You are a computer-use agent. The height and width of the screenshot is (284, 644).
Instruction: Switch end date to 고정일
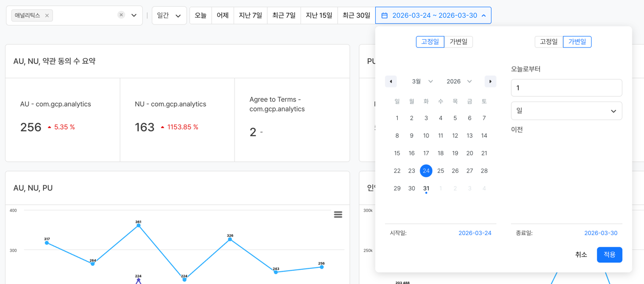point(549,42)
